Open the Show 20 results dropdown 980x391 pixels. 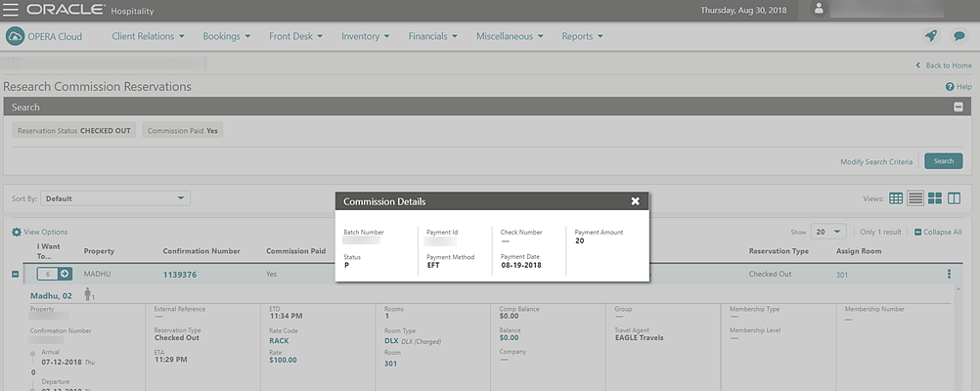click(829, 232)
